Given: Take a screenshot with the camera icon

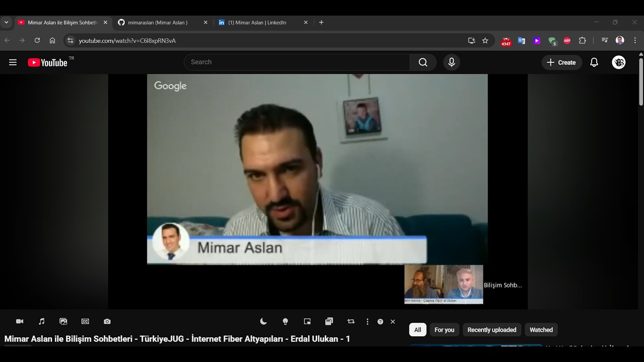Looking at the screenshot, I should [x=107, y=321].
